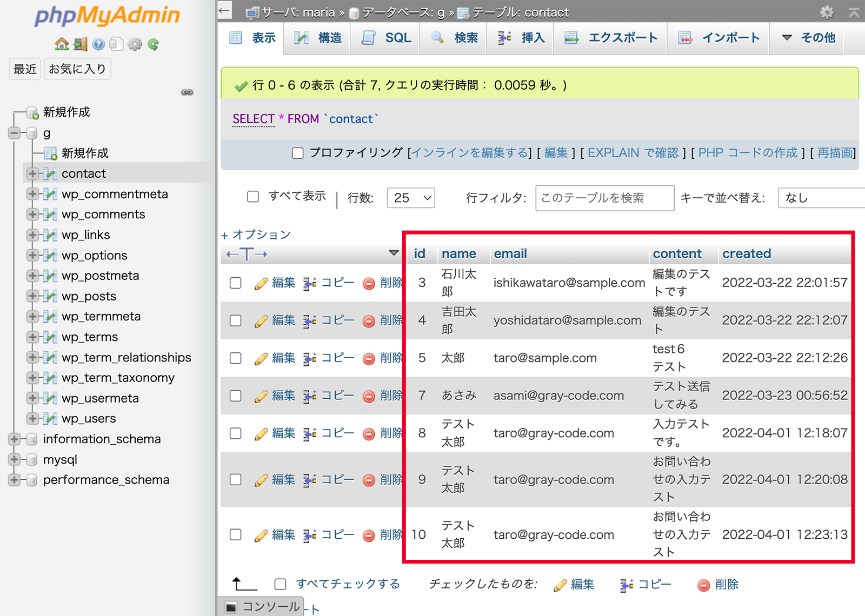Open the column options dropdown arrow in header

[x=394, y=253]
